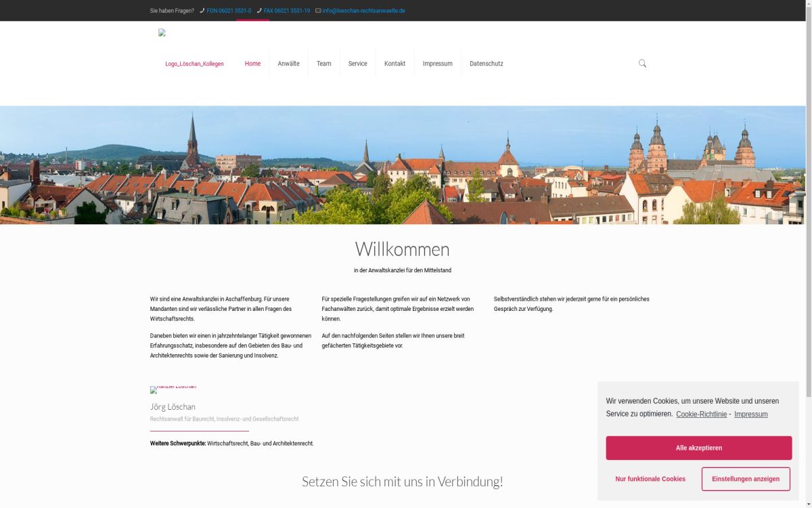Navigate to the Kontakt page

[394, 64]
